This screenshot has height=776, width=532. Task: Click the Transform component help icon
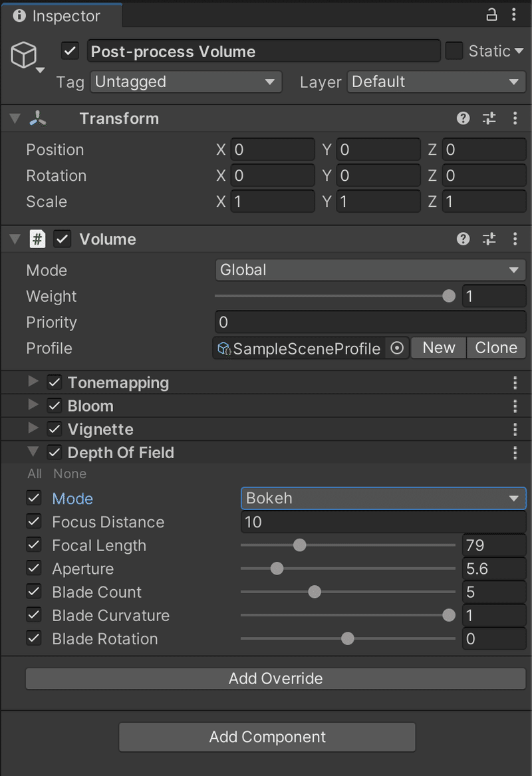click(463, 118)
